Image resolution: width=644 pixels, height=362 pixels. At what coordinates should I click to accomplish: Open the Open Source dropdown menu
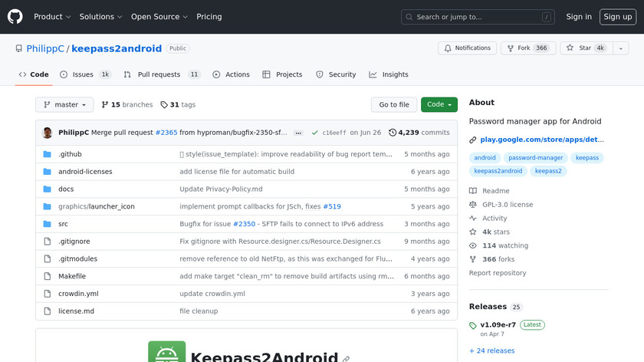pyautogui.click(x=159, y=17)
